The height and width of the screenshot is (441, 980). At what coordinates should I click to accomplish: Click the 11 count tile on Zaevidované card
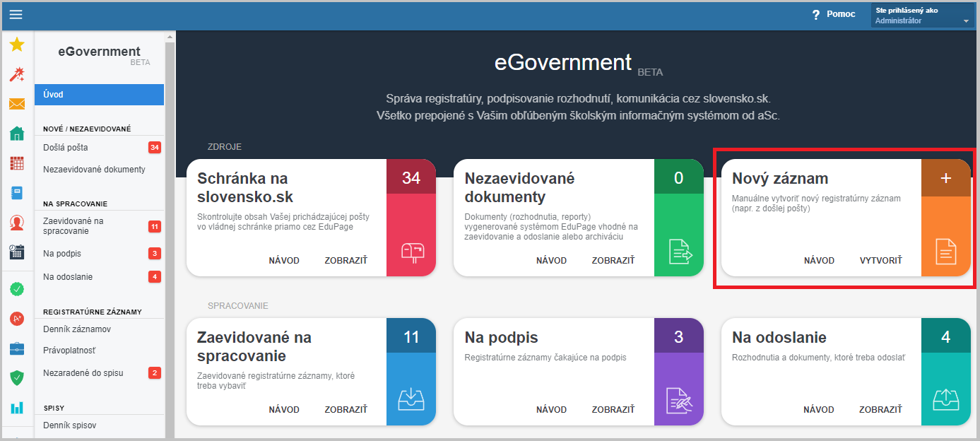[411, 336]
